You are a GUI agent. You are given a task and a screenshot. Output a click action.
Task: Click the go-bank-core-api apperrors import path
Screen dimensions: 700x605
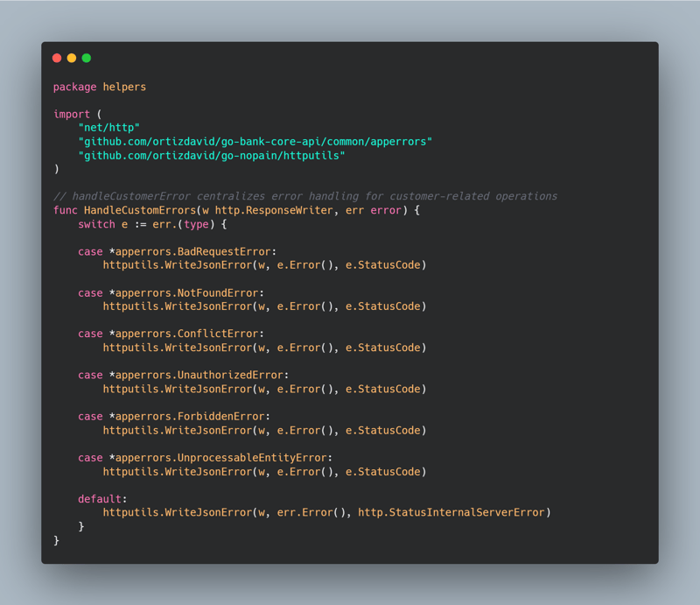tap(255, 142)
